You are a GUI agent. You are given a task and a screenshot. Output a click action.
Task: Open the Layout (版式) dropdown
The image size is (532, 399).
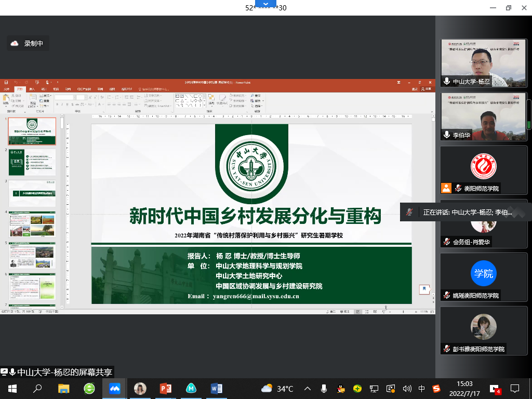(x=45, y=96)
